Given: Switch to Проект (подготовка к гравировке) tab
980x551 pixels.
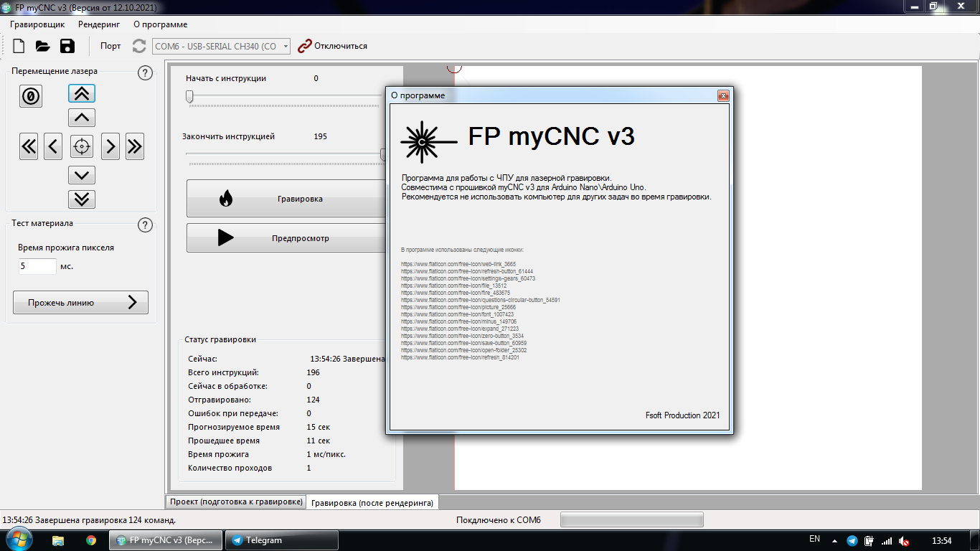Looking at the screenshot, I should tap(236, 501).
